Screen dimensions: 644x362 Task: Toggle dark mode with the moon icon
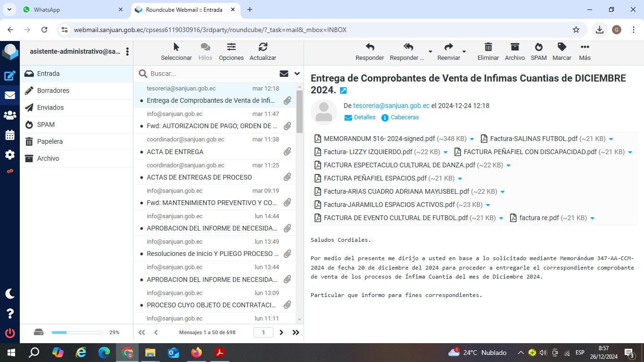9,294
